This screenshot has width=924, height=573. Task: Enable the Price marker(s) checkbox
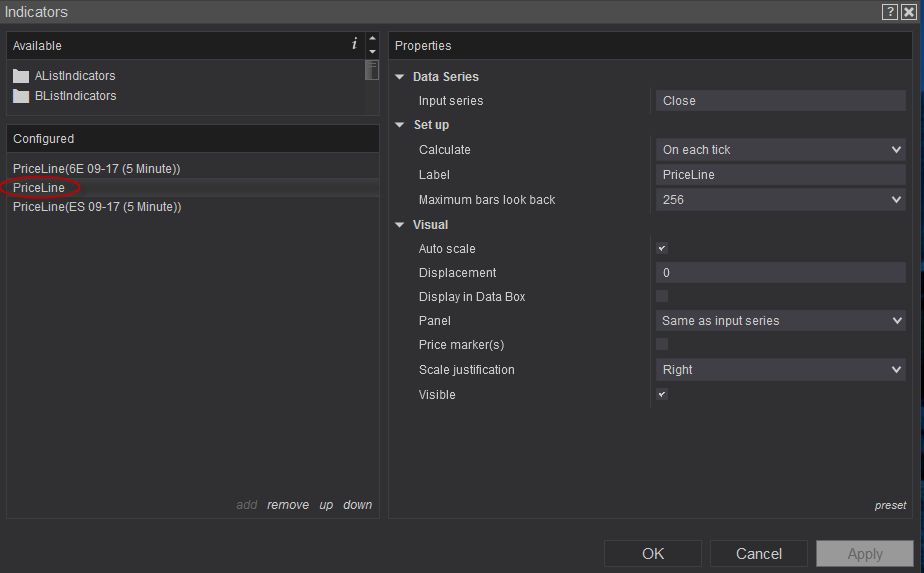[x=662, y=344]
